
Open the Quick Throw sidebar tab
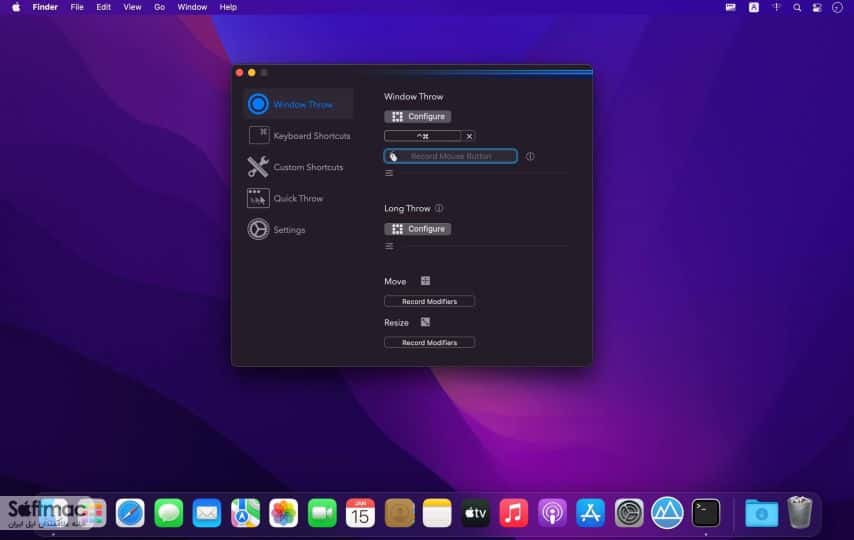click(x=298, y=198)
